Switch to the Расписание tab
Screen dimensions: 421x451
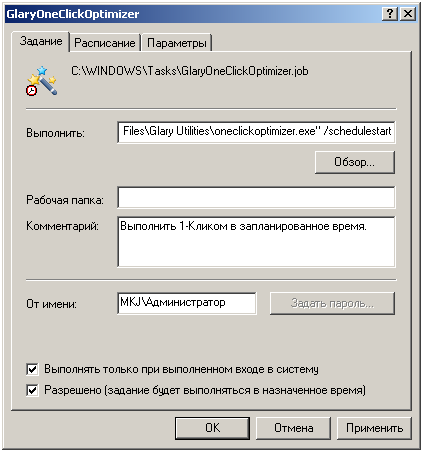(x=105, y=43)
